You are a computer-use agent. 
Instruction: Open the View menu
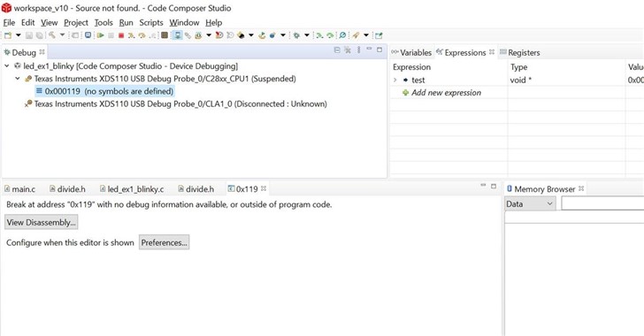pyautogui.click(x=50, y=23)
